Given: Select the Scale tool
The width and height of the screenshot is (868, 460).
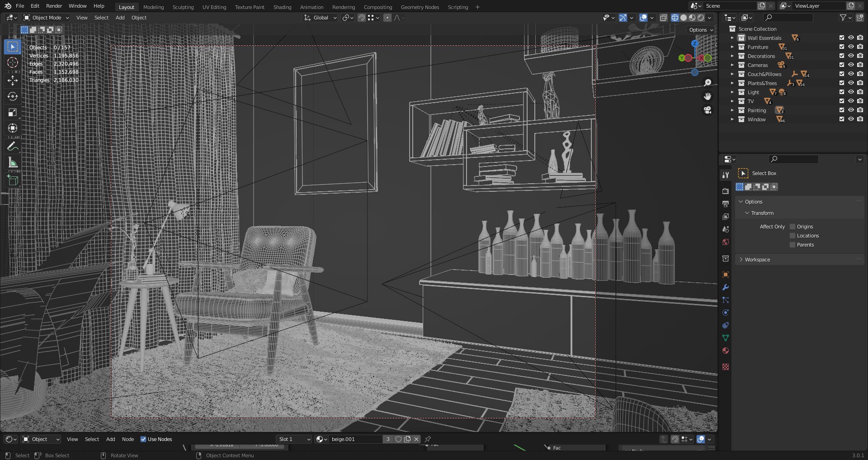Looking at the screenshot, I should [13, 112].
